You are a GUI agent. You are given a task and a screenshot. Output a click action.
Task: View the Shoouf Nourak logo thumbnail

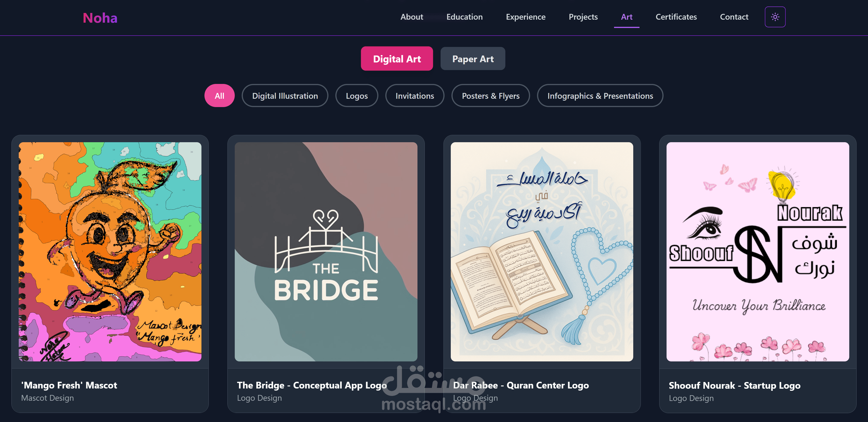[757, 252]
